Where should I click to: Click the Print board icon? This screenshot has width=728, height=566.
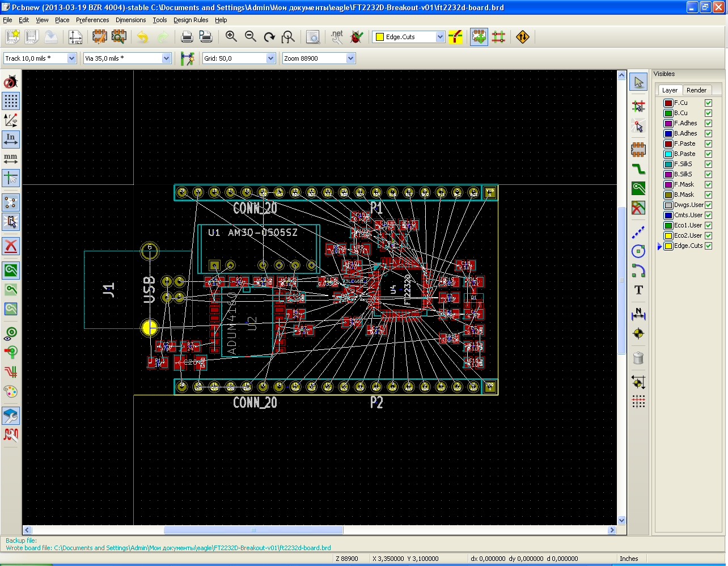(x=187, y=37)
